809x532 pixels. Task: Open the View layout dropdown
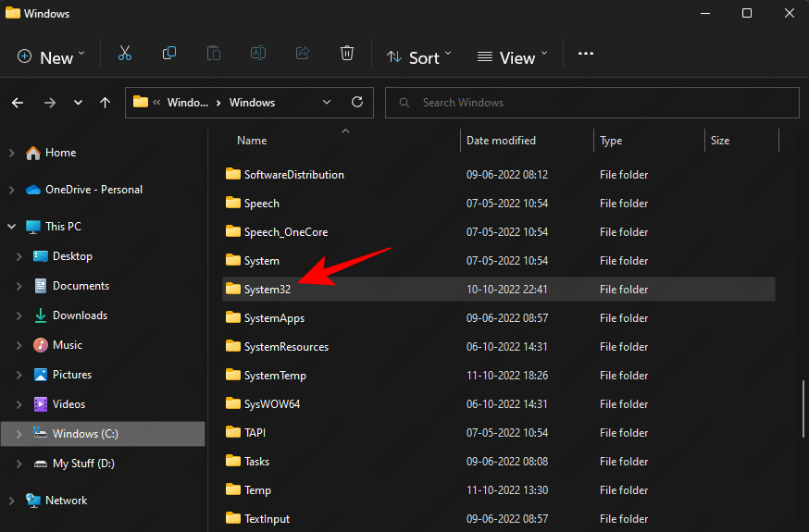tap(511, 57)
